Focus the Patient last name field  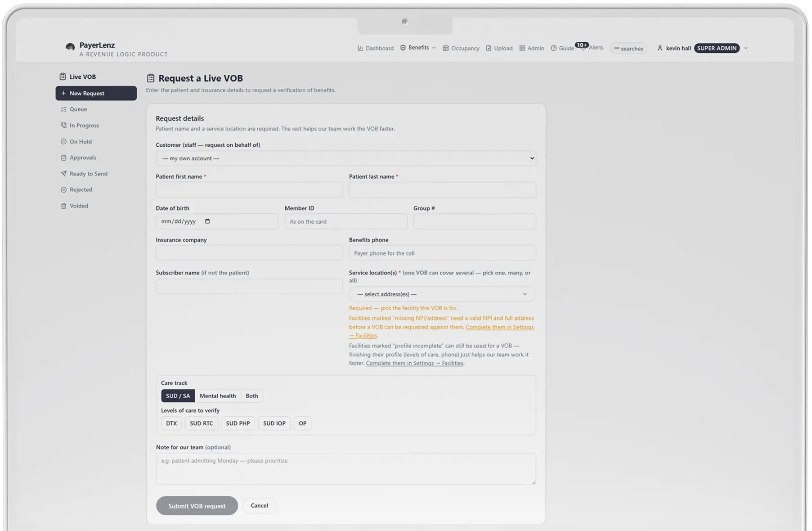442,190
